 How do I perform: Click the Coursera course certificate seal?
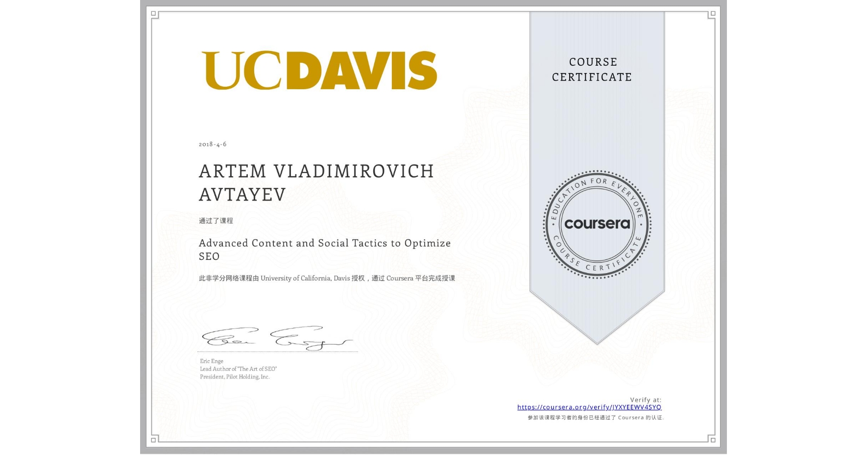click(597, 225)
